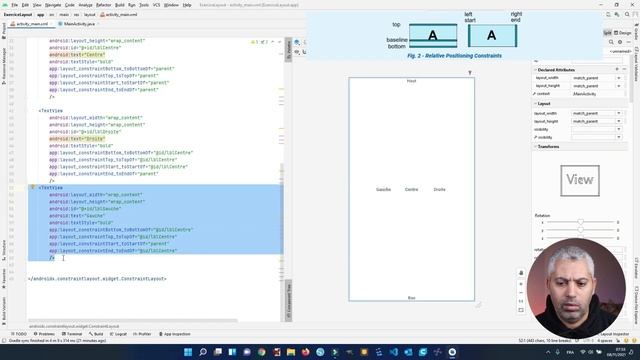The width and height of the screenshot is (640, 360).
Task: Open the Windows Start menu
Action: pos(188,352)
